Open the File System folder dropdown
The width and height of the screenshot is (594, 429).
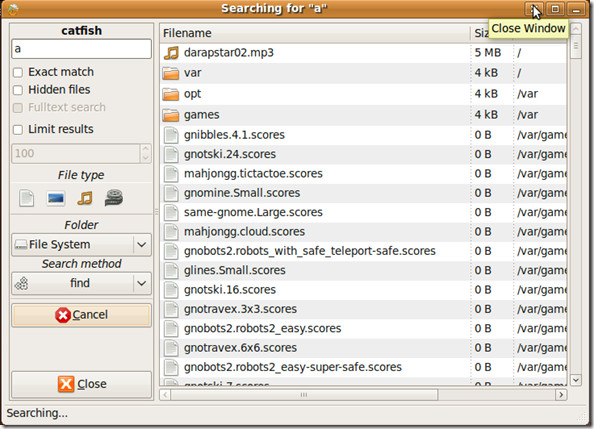(81, 245)
